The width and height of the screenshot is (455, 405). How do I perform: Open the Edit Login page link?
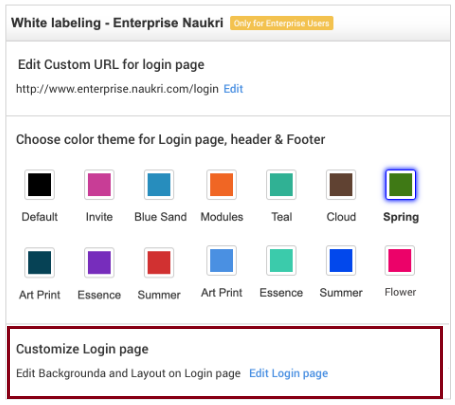point(289,373)
